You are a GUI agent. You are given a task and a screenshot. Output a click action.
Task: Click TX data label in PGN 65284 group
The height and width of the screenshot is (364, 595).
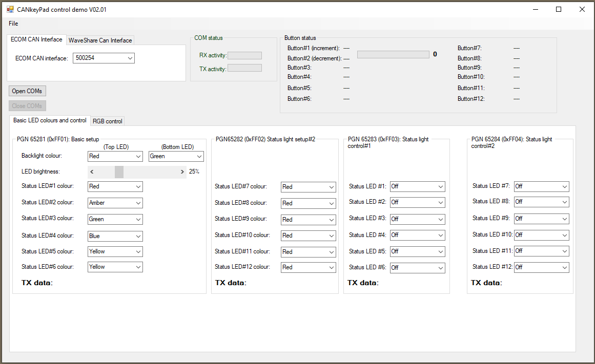click(486, 283)
